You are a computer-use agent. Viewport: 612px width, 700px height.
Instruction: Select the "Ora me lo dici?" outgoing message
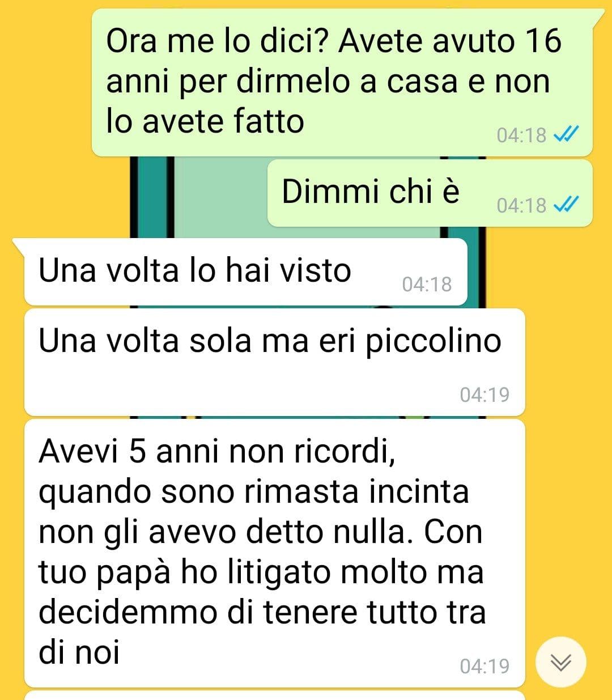tap(342, 83)
